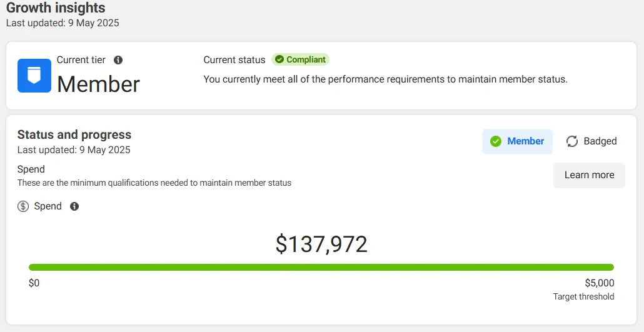Click the Compliant status pill
Viewport: 644px width, 332px height.
tap(300, 59)
